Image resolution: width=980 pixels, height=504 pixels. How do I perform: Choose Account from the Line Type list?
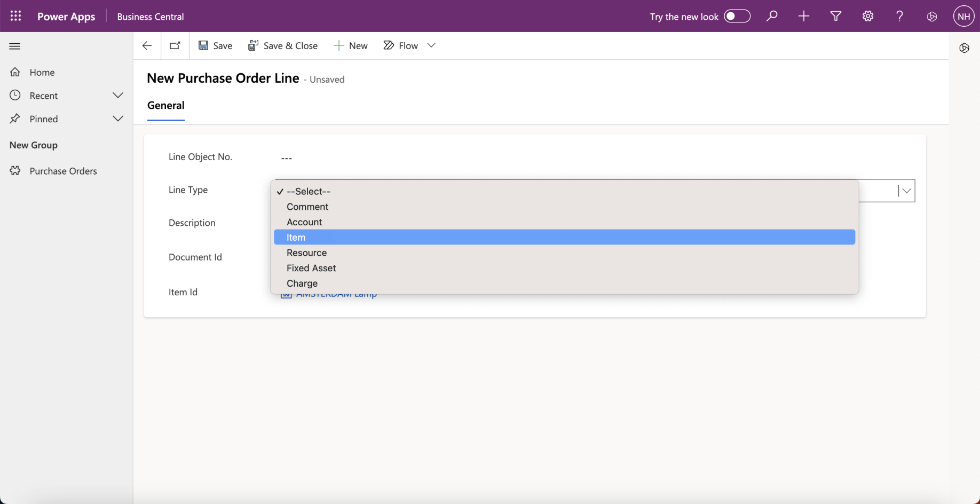coord(565,222)
